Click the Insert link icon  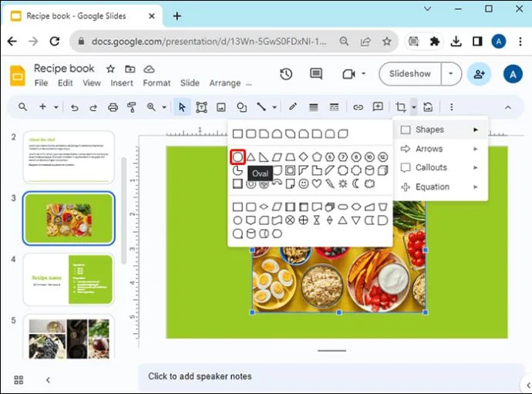[x=358, y=108]
